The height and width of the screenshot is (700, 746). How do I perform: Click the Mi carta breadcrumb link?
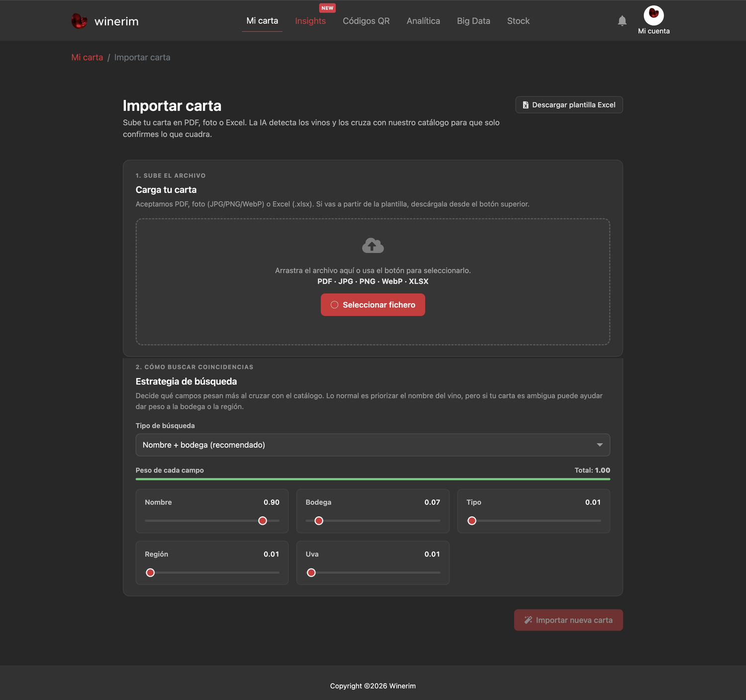tap(87, 57)
